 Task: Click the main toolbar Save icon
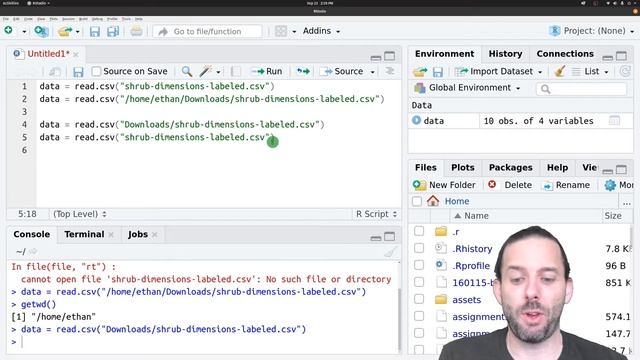(x=95, y=31)
